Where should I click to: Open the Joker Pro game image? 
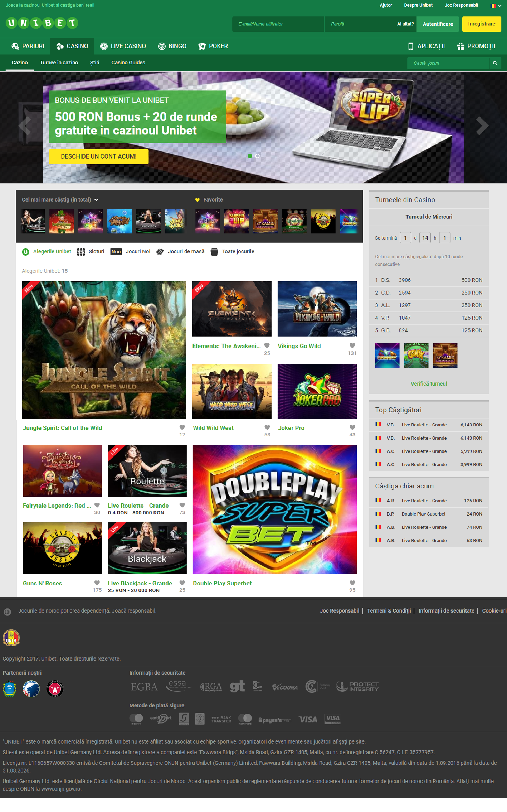click(317, 391)
